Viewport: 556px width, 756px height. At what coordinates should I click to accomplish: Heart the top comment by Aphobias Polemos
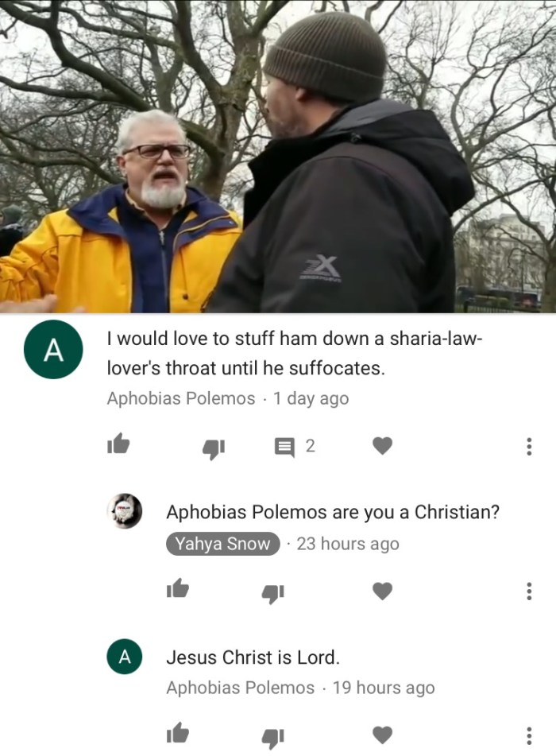pyautogui.click(x=383, y=446)
